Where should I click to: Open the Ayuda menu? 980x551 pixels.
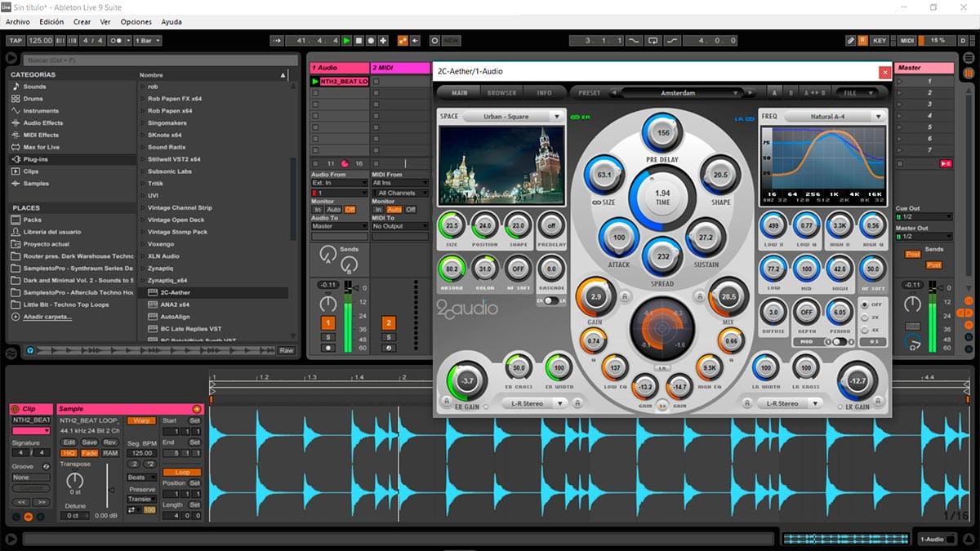[171, 22]
